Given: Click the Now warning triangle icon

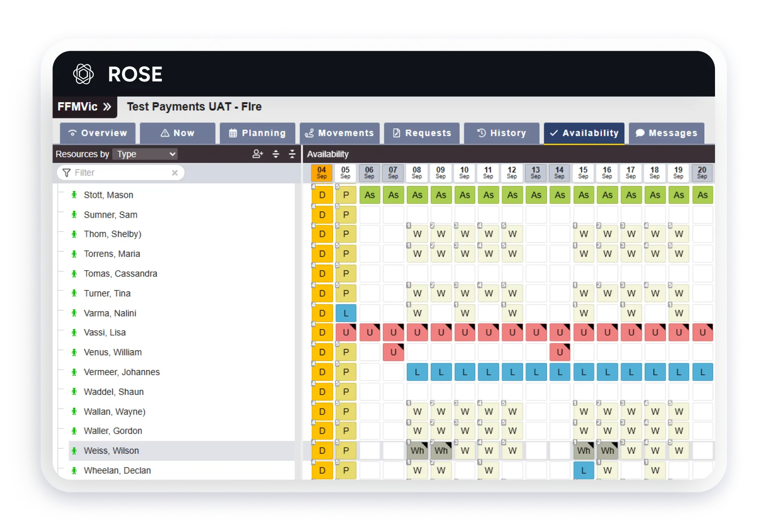Looking at the screenshot, I should click(x=165, y=133).
